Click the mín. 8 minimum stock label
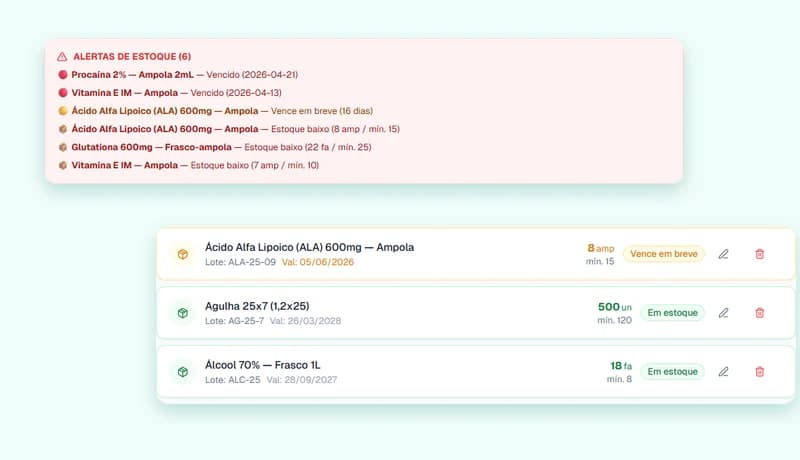The image size is (800, 460). pyautogui.click(x=619, y=379)
